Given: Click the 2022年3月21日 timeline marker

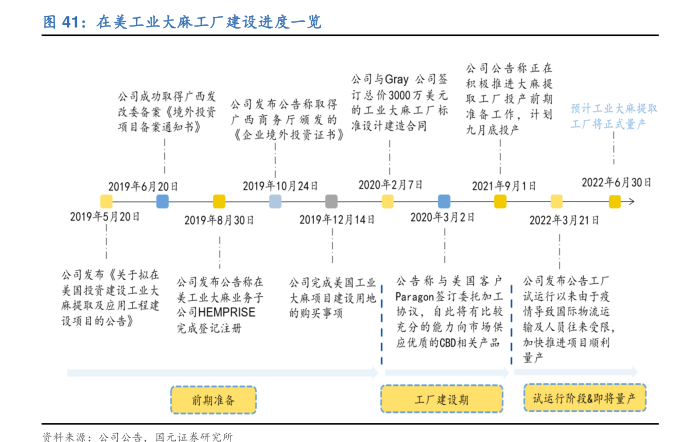Looking at the screenshot, I should pos(556,201).
